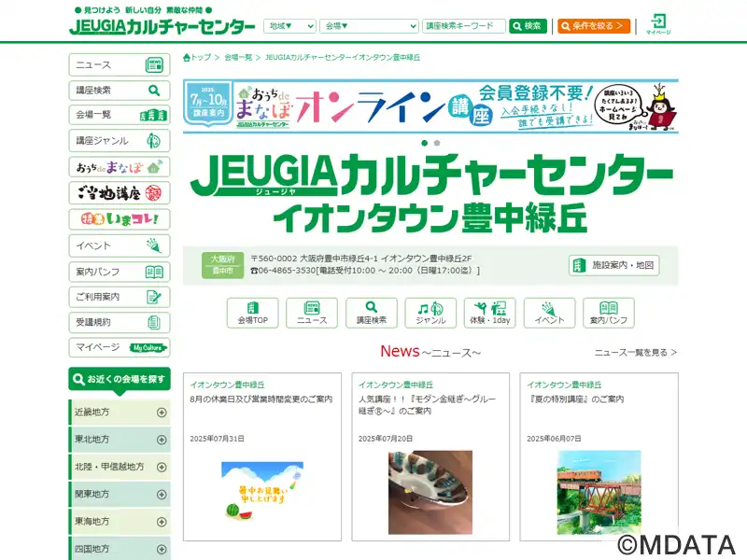Click the address text 〒560-0002 大阪府豊中市緑丘4-1
The image size is (747, 560).
315,259
